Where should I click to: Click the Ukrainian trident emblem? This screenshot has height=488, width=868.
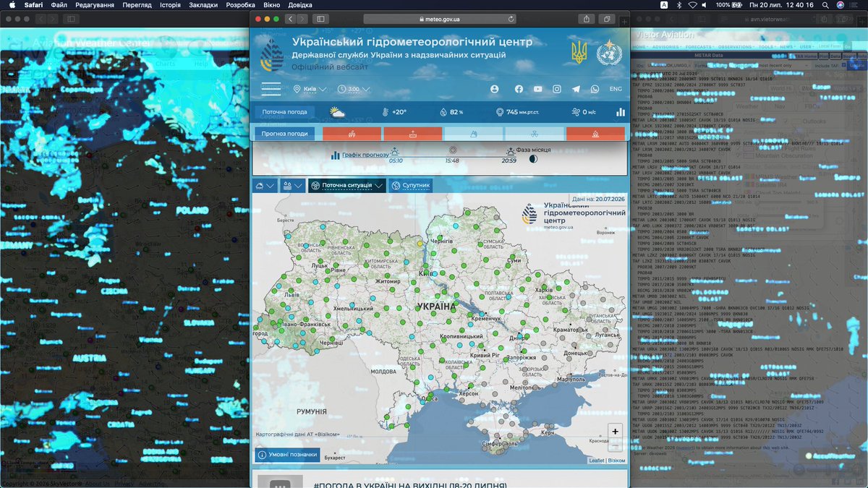tap(579, 53)
